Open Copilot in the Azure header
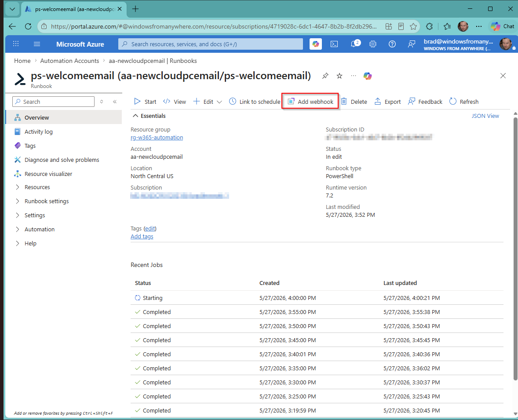This screenshot has height=420, width=518. (316, 44)
